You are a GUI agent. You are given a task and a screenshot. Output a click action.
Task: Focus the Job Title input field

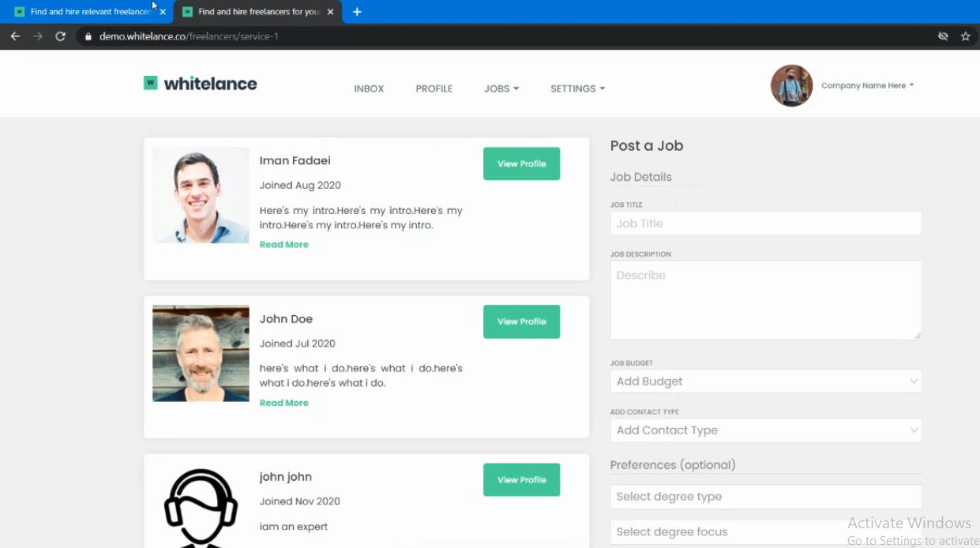(x=766, y=223)
